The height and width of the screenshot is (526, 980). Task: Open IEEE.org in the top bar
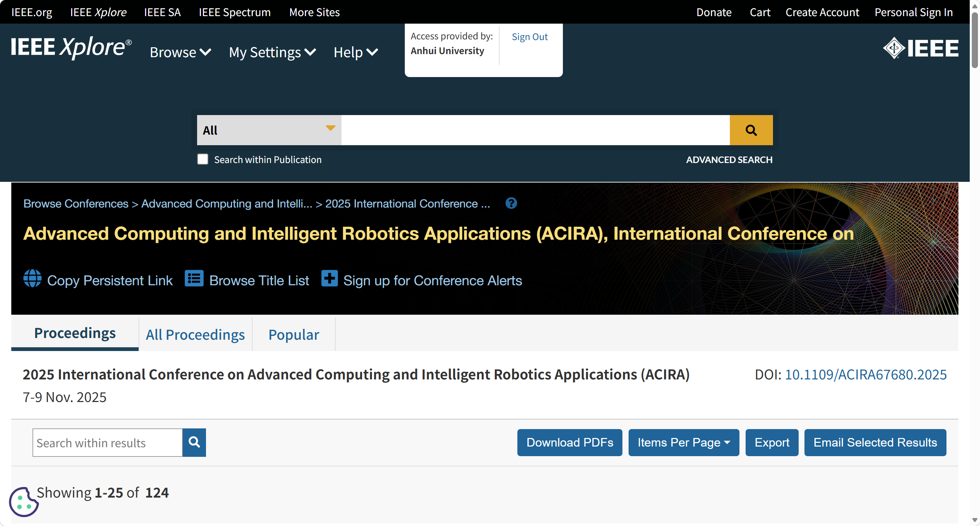coord(31,12)
